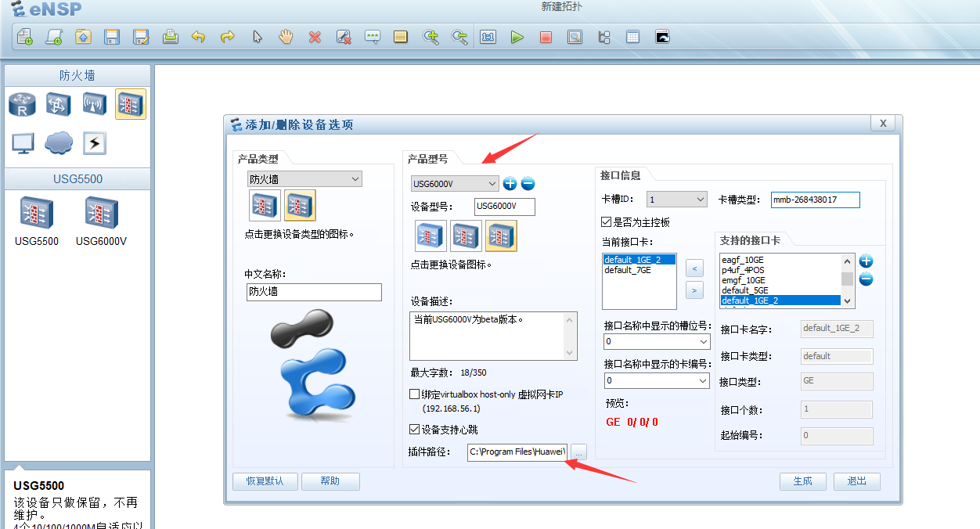980x529 pixels.
Task: Select the PC terminal category icon
Action: [x=23, y=142]
